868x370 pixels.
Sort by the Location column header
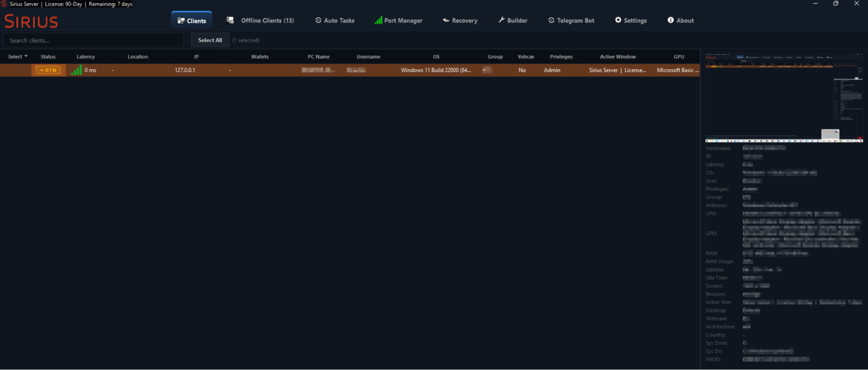(x=138, y=57)
